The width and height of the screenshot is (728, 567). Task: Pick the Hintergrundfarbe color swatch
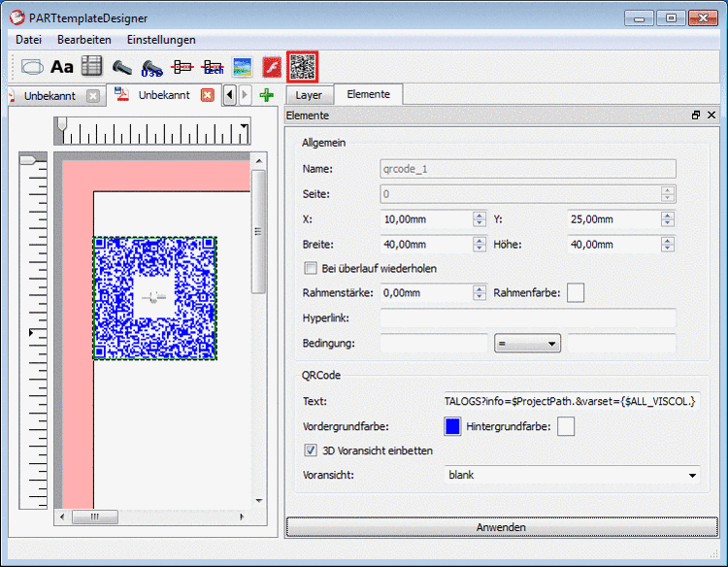566,426
